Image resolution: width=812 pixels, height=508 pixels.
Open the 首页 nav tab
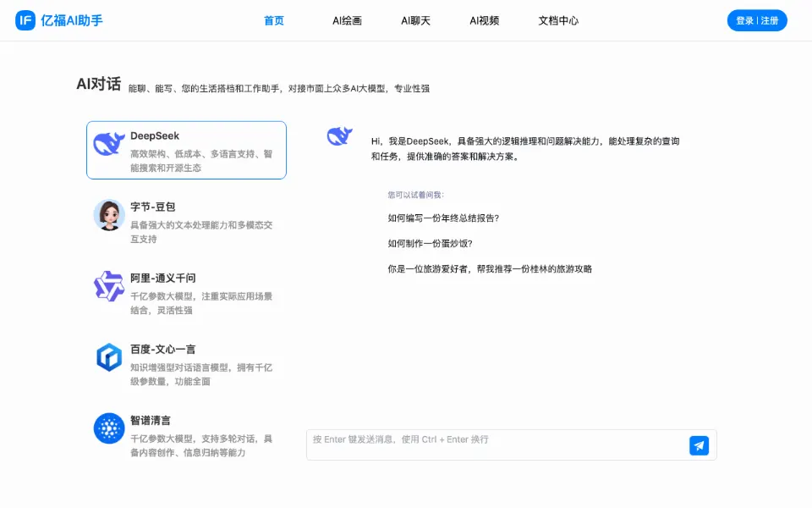[274, 20]
